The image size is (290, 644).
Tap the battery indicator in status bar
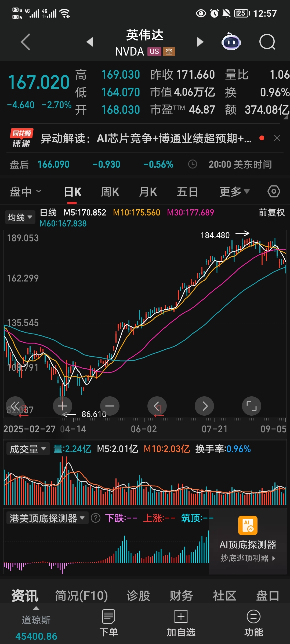pyautogui.click(x=242, y=13)
